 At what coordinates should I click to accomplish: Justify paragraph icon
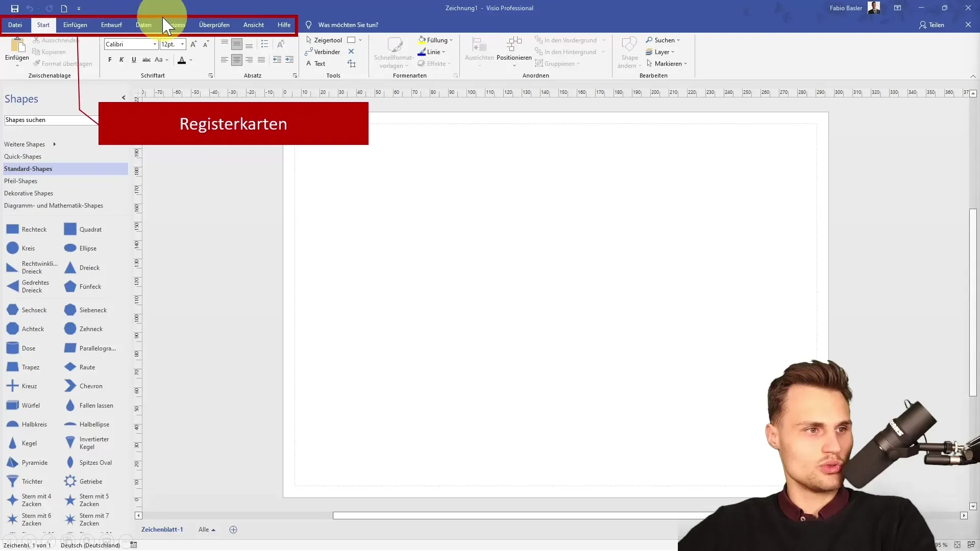click(261, 60)
